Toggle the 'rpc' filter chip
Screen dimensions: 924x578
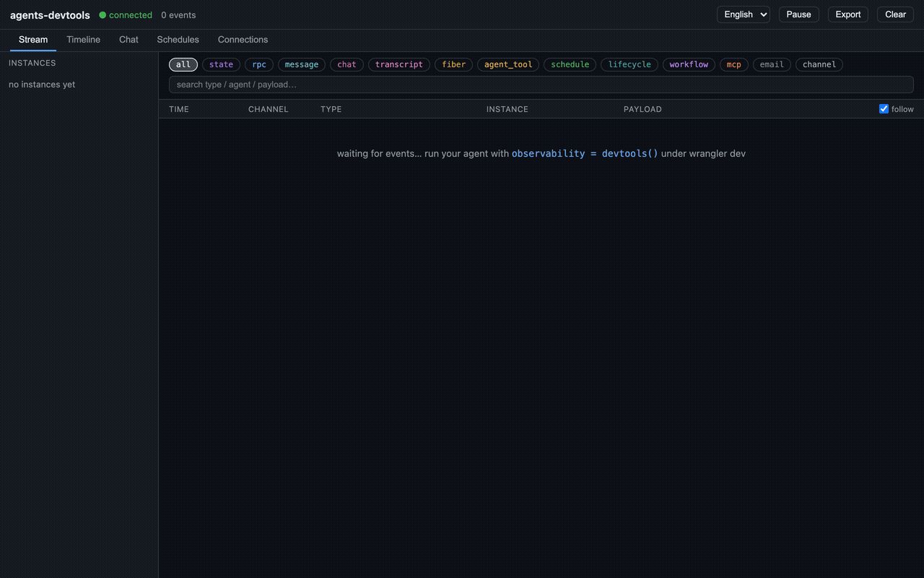tap(259, 64)
